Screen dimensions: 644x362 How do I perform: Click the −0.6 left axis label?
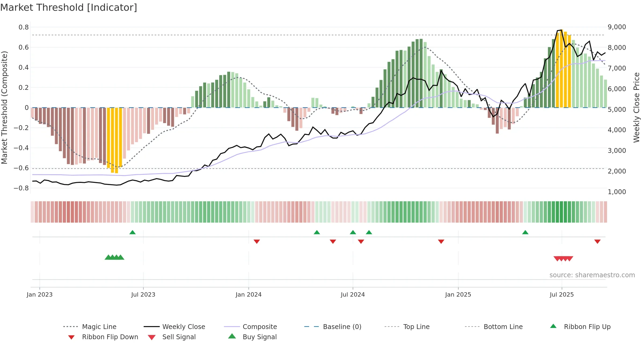coord(21,168)
